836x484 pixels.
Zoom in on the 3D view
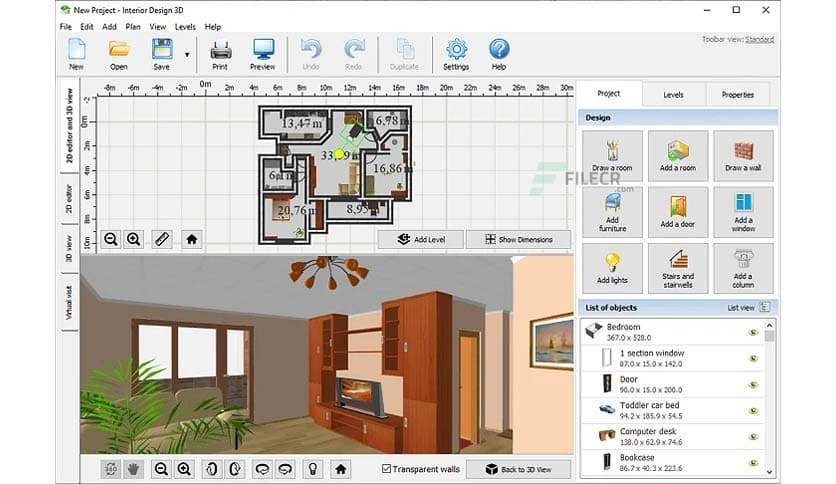point(184,469)
